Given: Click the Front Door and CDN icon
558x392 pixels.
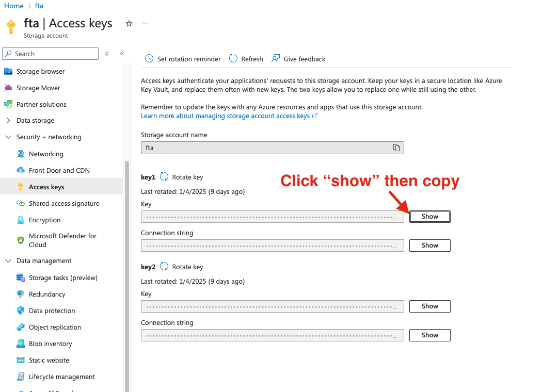Looking at the screenshot, I should click(21, 170).
